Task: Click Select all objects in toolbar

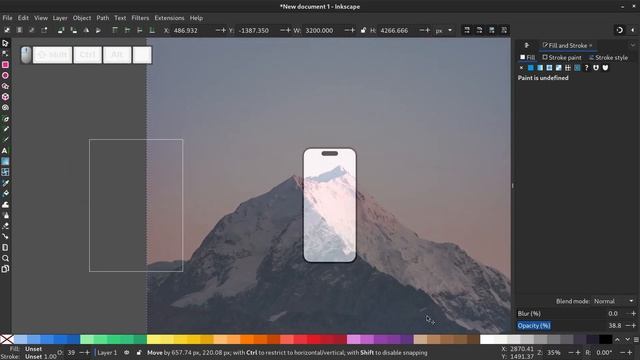Action: [x=7, y=30]
